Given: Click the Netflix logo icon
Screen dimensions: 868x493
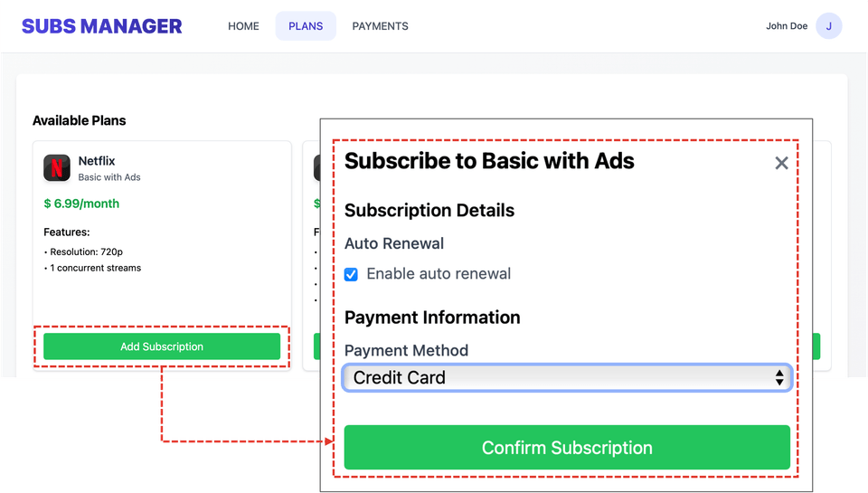Looking at the screenshot, I should pos(57,168).
